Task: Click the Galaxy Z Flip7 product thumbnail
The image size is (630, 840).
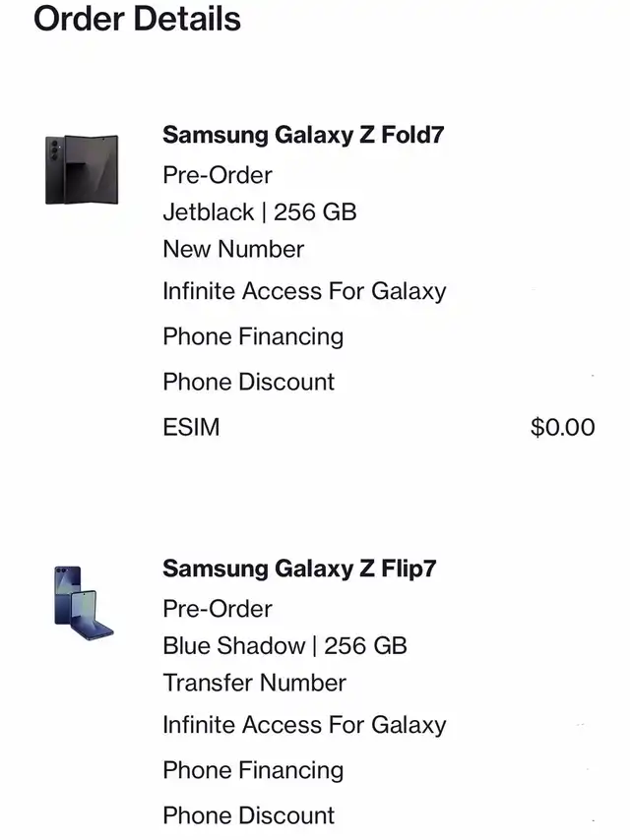Action: (x=84, y=603)
